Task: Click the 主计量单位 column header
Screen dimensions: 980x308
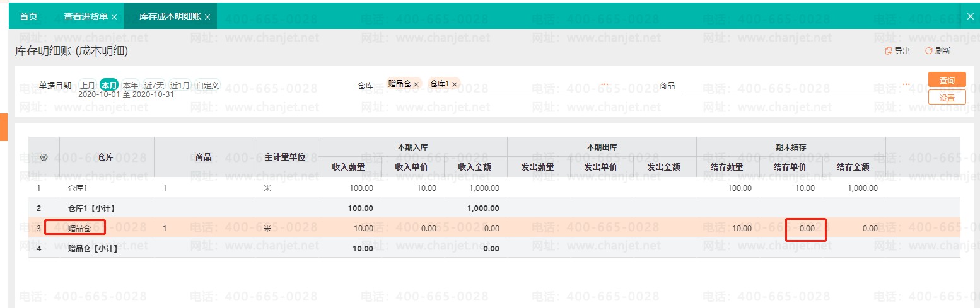Action: pos(286,157)
